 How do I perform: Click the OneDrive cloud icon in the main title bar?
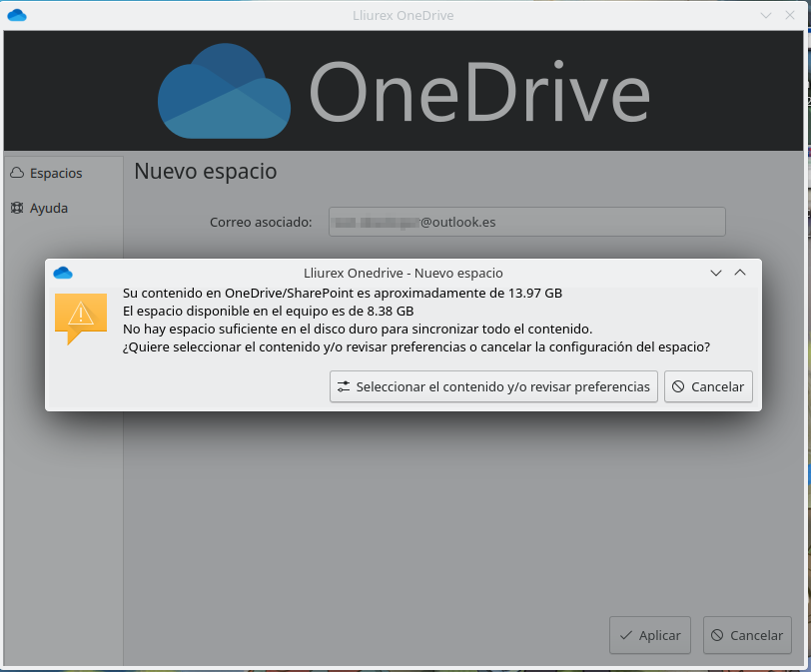click(x=16, y=15)
